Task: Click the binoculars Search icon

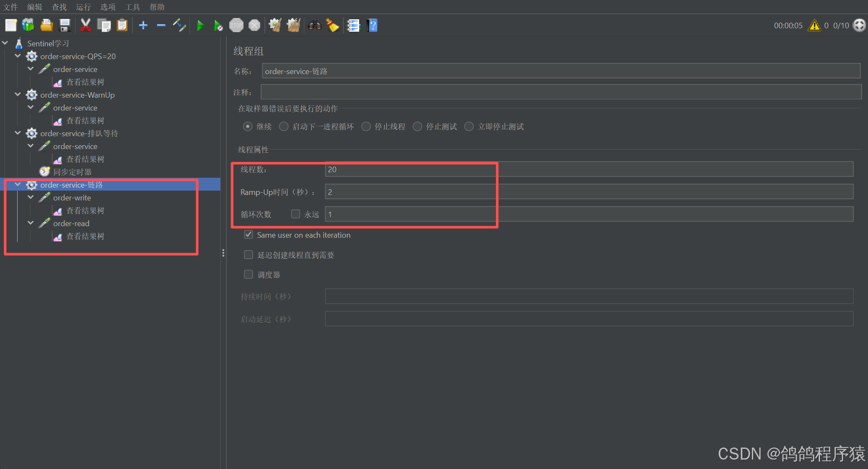Action: [x=315, y=26]
